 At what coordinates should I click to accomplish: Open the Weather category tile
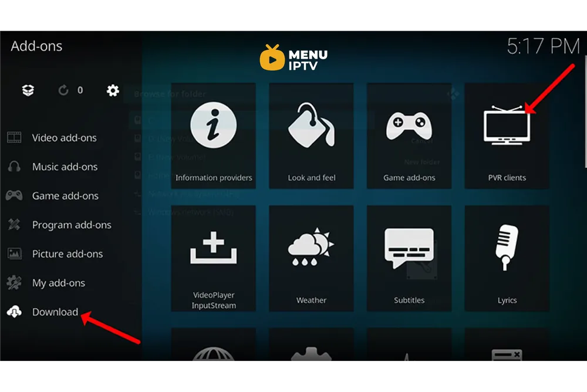point(311,258)
